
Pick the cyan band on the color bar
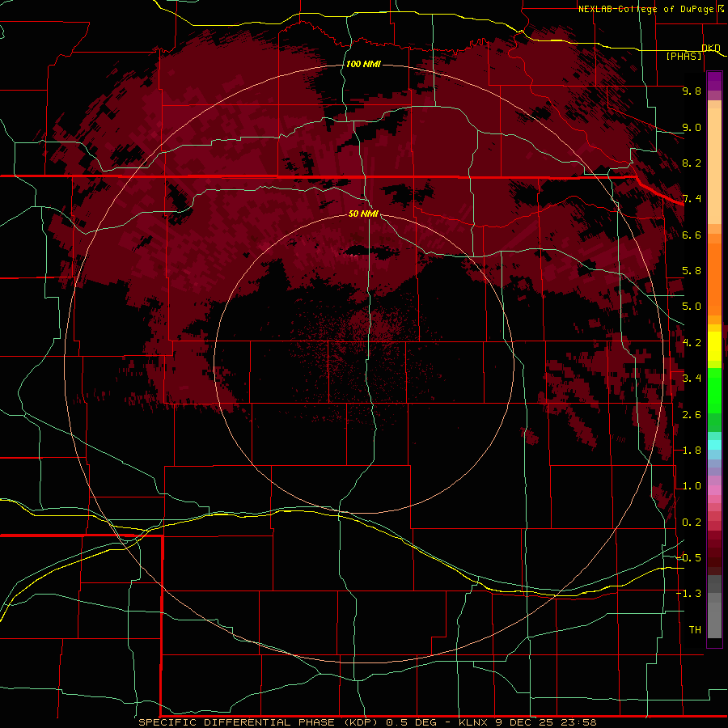click(x=714, y=445)
